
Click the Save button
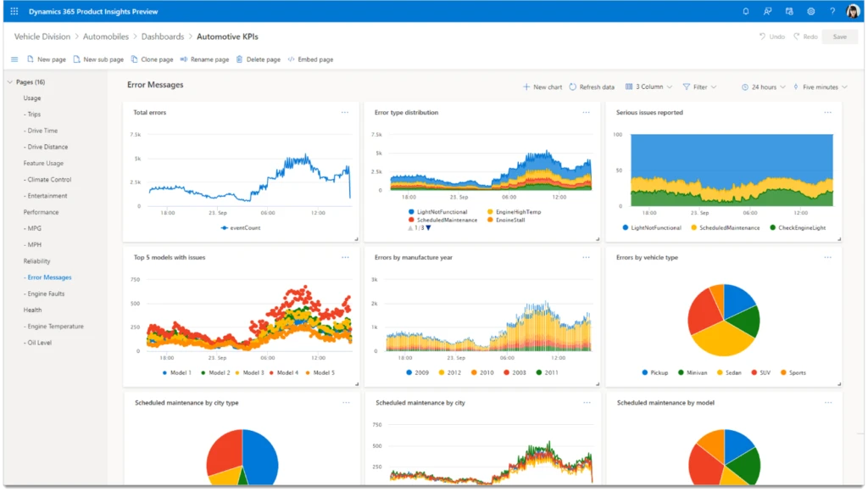click(x=839, y=36)
